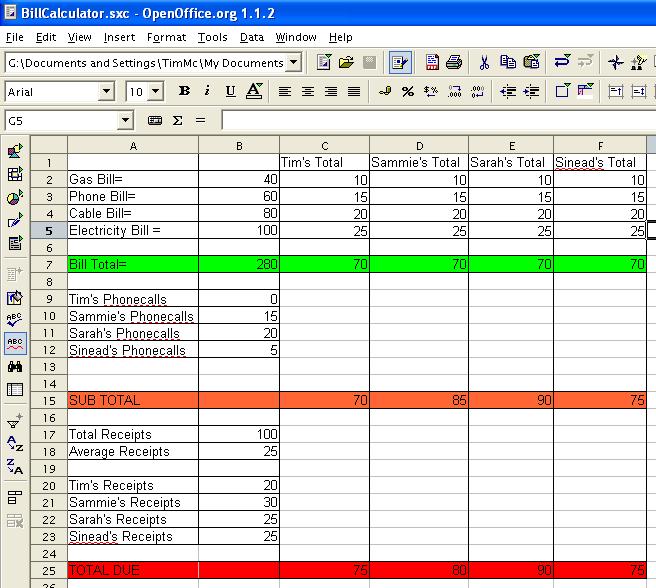Image resolution: width=656 pixels, height=588 pixels.
Task: Click the Print document icon
Action: tap(453, 62)
